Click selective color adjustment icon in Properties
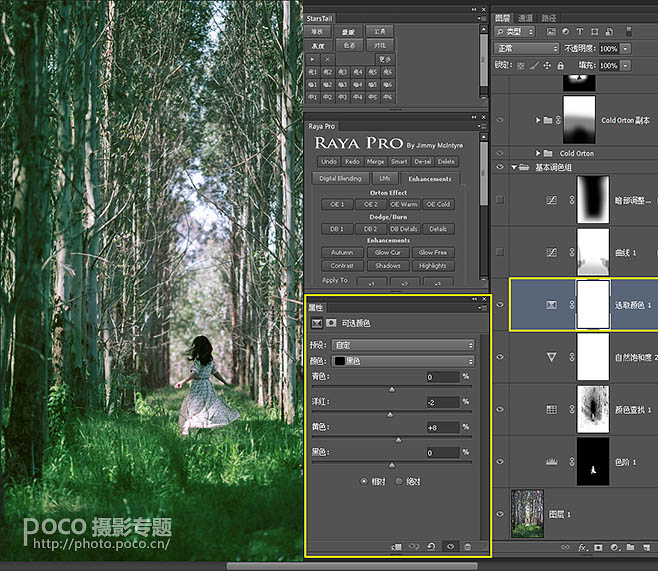The width and height of the screenshot is (658, 571). click(317, 323)
